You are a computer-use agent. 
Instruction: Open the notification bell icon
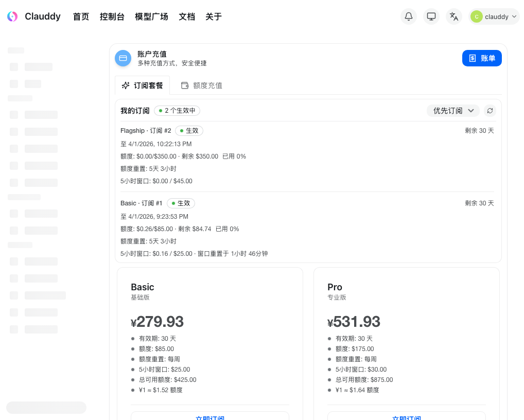tap(408, 16)
